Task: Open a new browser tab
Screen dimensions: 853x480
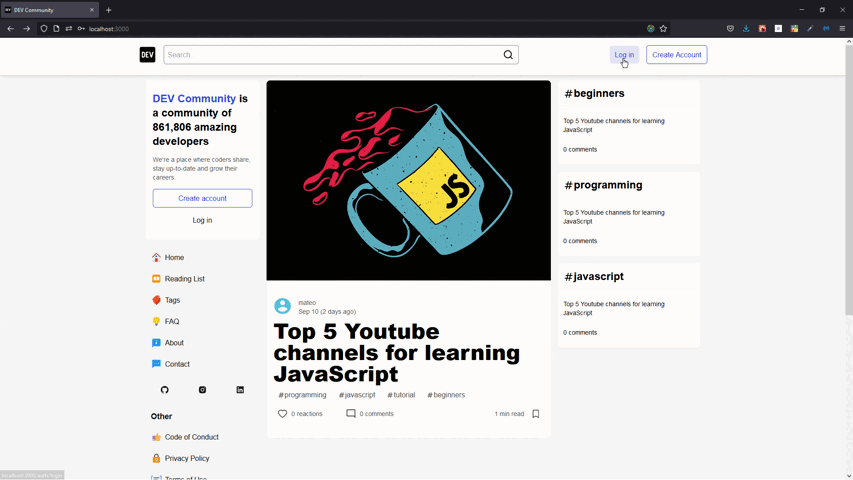Action: tap(109, 10)
